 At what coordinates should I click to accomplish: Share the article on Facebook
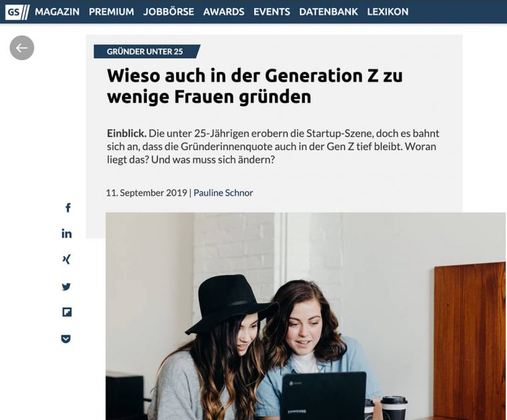point(67,208)
